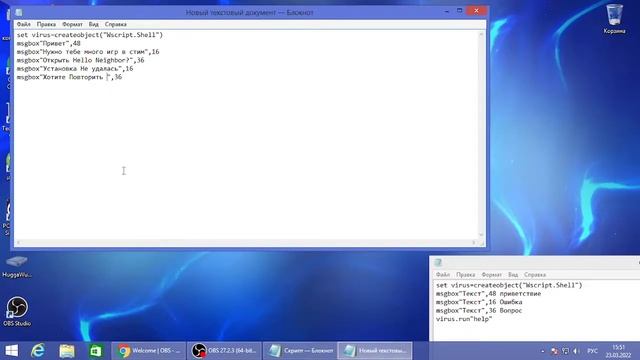640x360 pixels.
Task: Open the Windows Store taskbar icon
Action: click(x=96, y=351)
